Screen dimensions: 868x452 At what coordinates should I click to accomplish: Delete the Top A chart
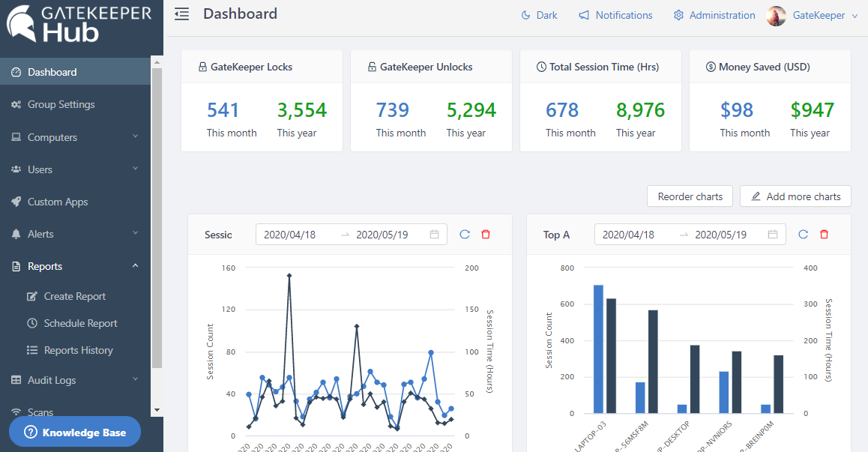[x=825, y=235]
